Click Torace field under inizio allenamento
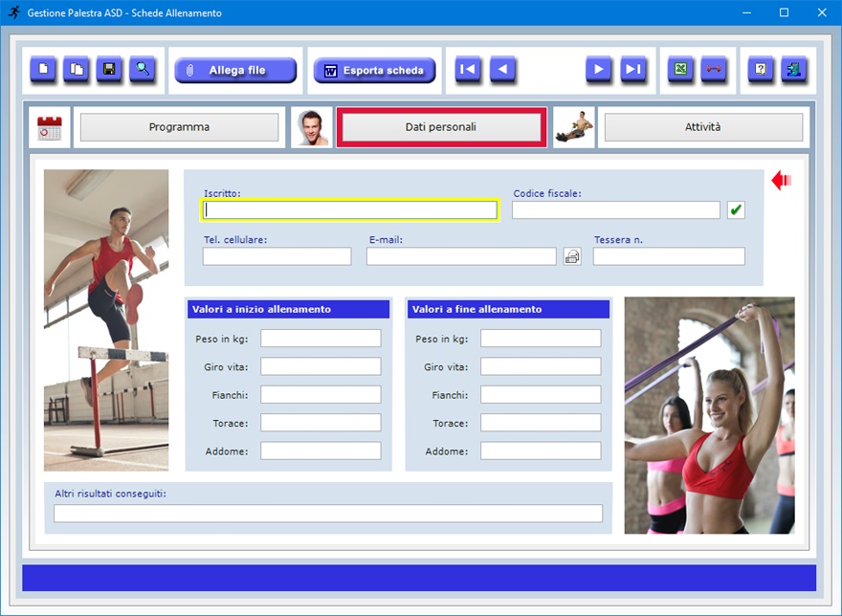 click(x=321, y=422)
